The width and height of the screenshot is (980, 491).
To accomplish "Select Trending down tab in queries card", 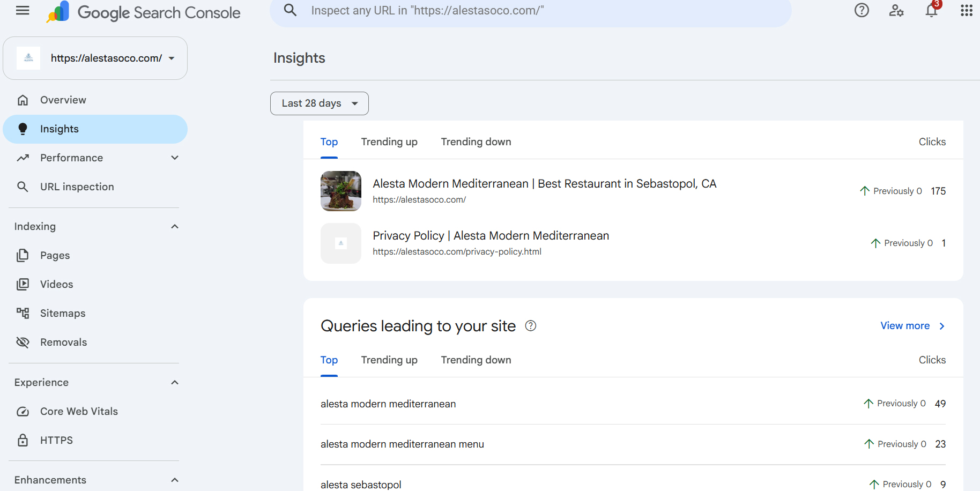I will (x=476, y=360).
